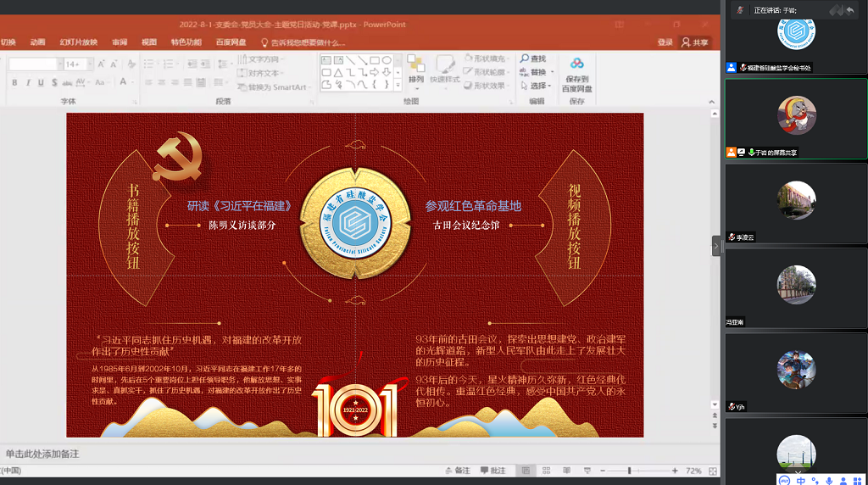Image resolution: width=868 pixels, height=485 pixels.
Task: Decrease font size with smaller A icon
Action: 114,64
